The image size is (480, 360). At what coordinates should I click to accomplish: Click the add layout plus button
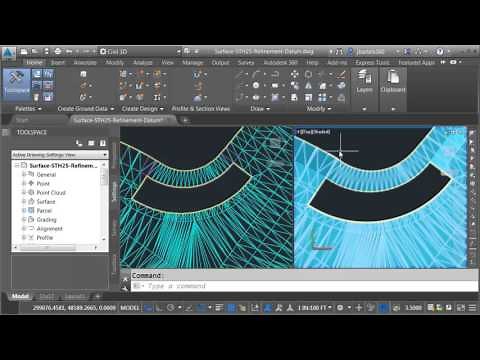[x=98, y=296]
